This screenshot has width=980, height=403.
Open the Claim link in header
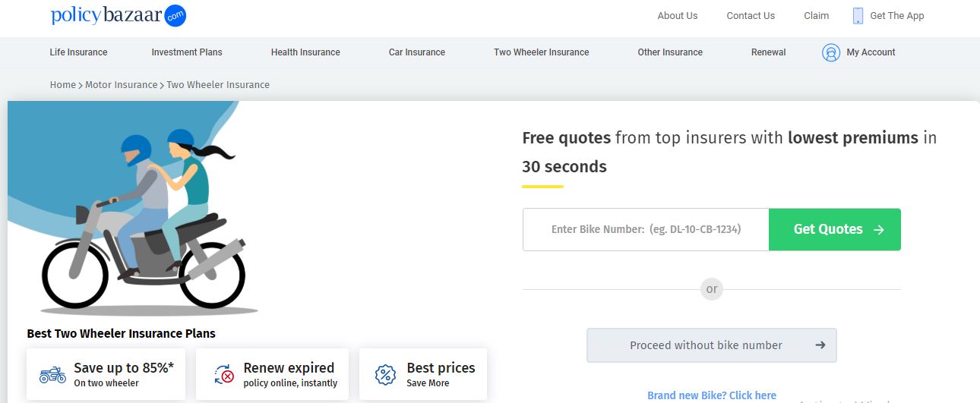coord(817,16)
